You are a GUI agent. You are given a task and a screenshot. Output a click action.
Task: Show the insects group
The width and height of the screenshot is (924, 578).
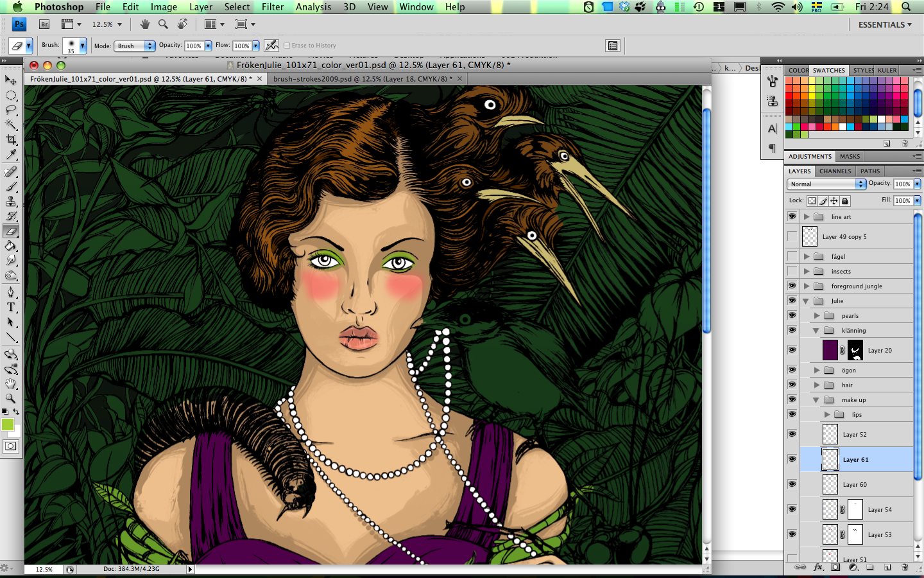pyautogui.click(x=792, y=271)
